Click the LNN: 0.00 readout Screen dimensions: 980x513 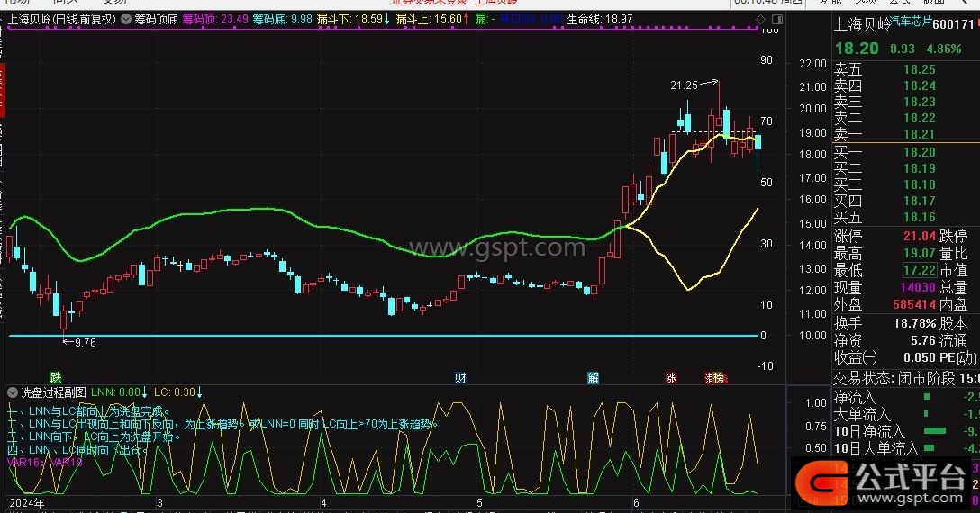(x=119, y=392)
